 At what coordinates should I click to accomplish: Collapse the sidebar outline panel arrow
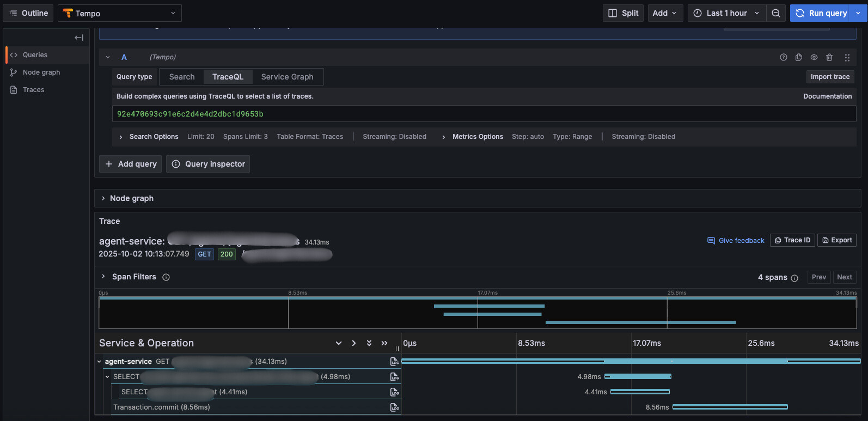click(79, 38)
